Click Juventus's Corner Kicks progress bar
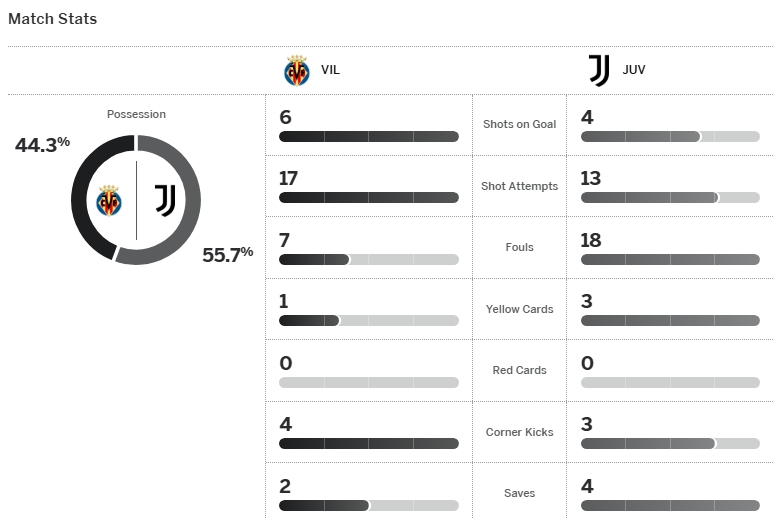 coord(670,444)
